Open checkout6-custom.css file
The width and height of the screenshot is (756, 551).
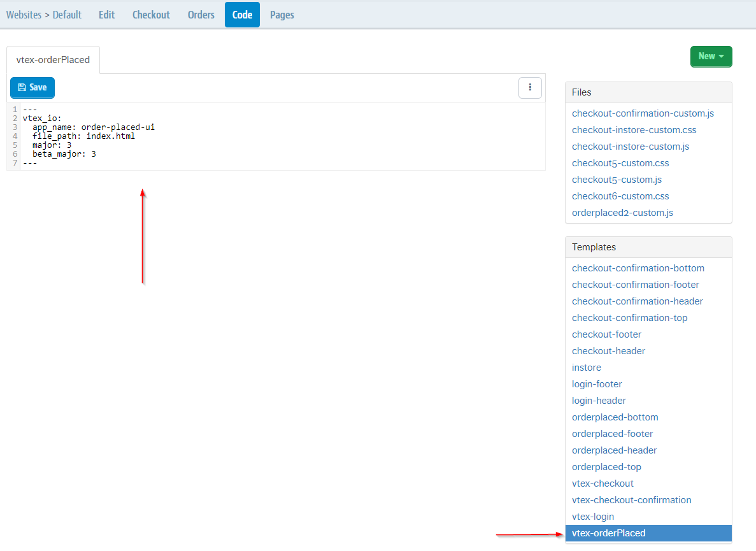620,196
